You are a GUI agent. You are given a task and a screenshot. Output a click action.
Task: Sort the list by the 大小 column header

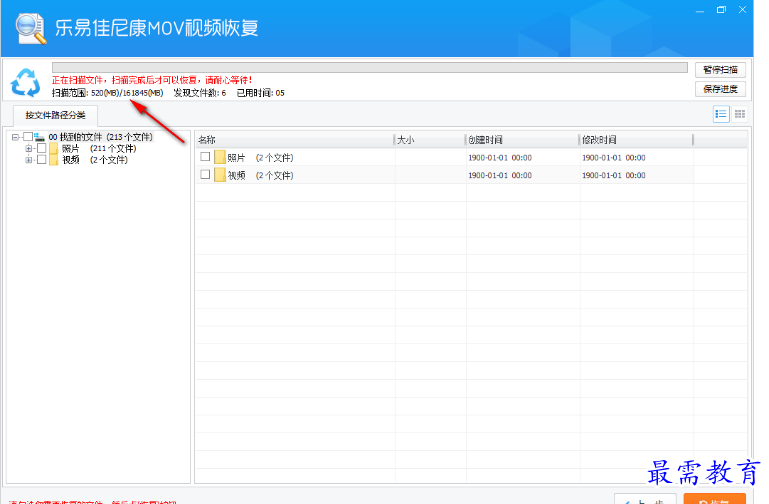(x=430, y=140)
